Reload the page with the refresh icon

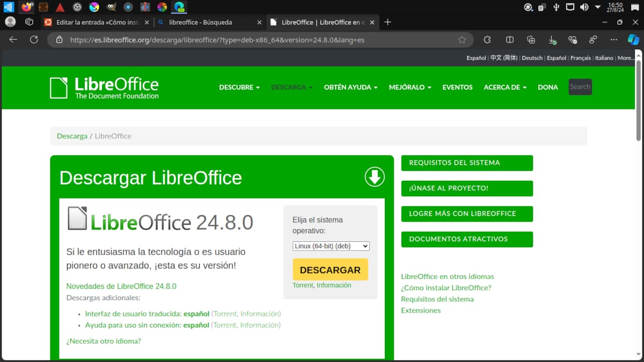click(x=34, y=40)
